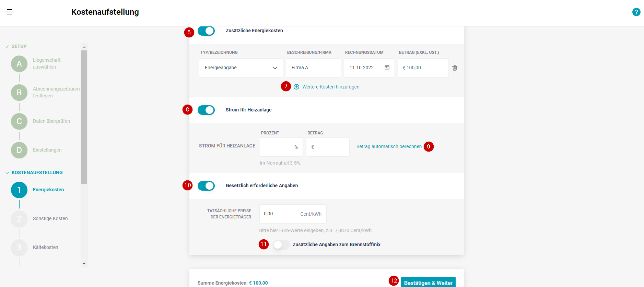Image resolution: width=644 pixels, height=287 pixels.
Task: Enable Zusätzliche Angaben zum Brennstoffmix
Action: (x=281, y=245)
